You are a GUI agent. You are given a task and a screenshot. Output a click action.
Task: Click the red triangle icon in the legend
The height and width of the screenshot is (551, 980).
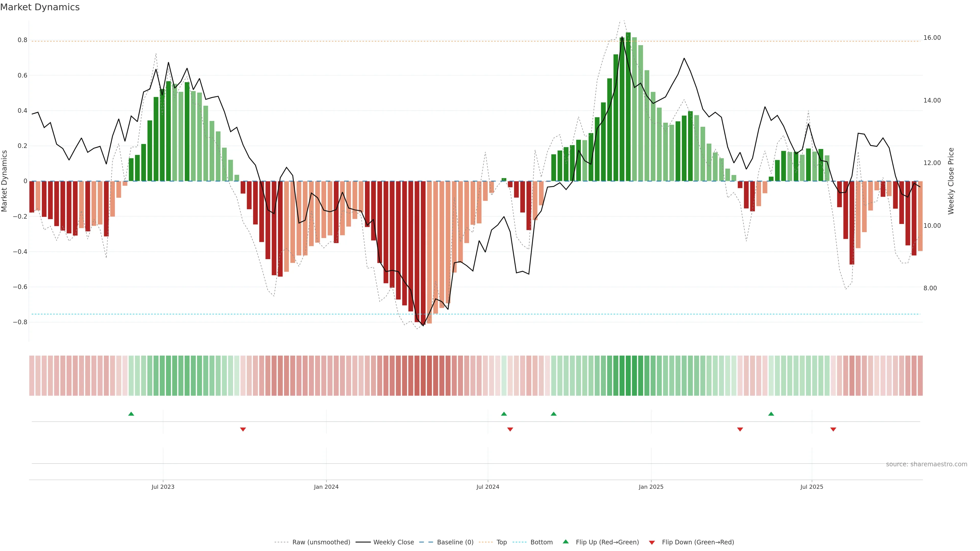pos(652,543)
